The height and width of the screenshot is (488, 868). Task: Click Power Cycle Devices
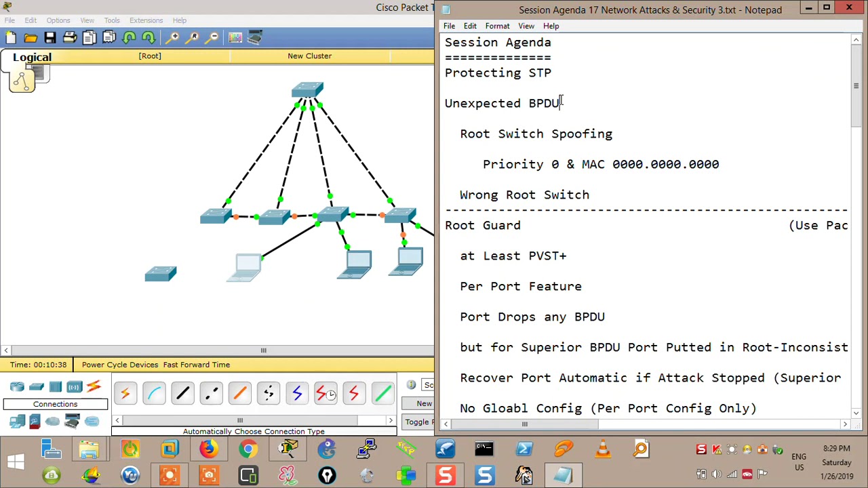[x=120, y=365]
